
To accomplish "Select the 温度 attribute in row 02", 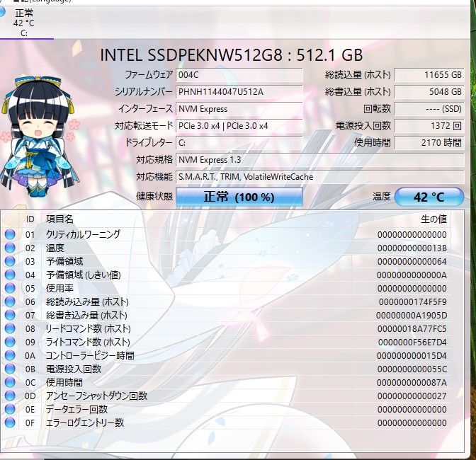I will 55,248.
